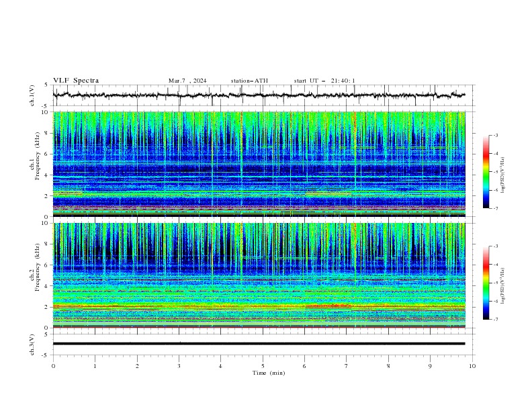Click the ch.1 spectrogram color scale bar

[x=486, y=172]
